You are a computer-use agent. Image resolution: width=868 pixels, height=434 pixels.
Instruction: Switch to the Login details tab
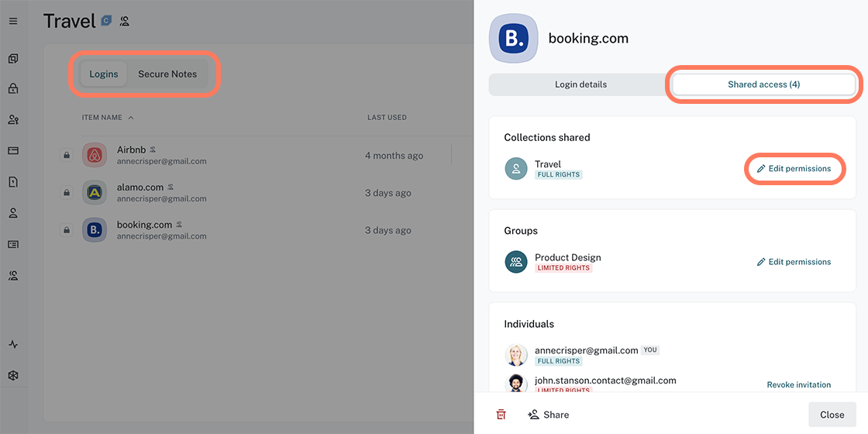tap(580, 84)
